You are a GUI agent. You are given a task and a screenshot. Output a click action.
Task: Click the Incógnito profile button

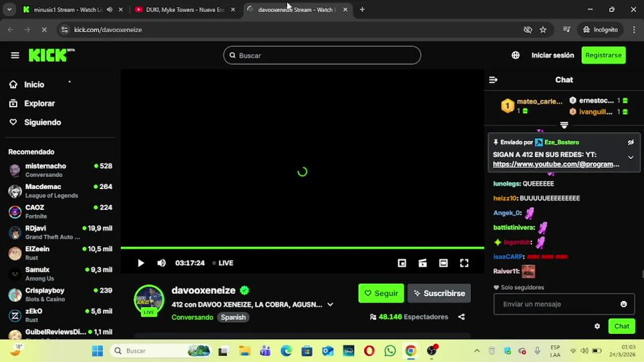point(600,30)
